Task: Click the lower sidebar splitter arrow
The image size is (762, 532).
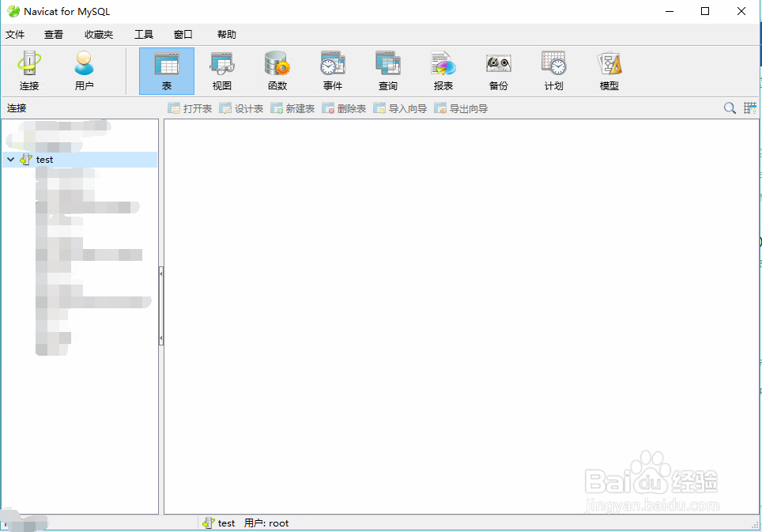Action: click(160, 338)
